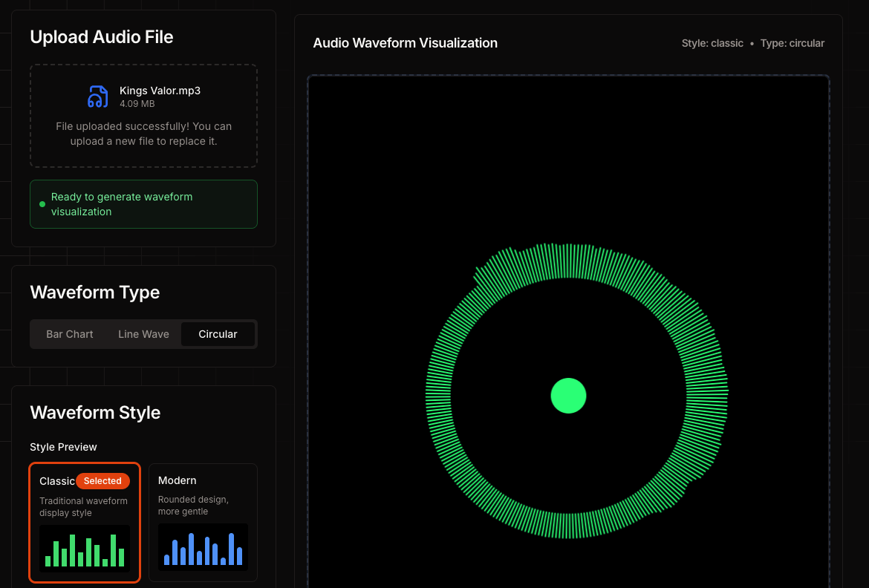Screen dimensions: 869x588
Task: Click the orange Selected badge
Action: click(x=102, y=481)
